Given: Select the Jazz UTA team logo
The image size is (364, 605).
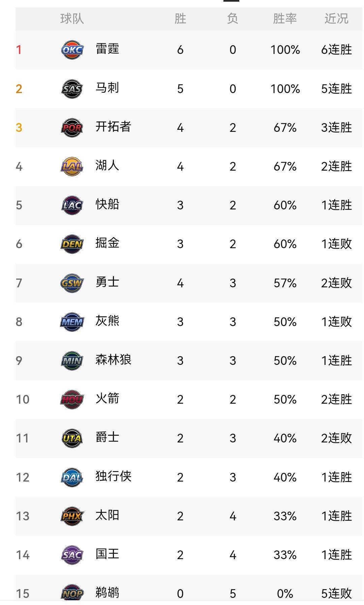Looking at the screenshot, I should (72, 437).
